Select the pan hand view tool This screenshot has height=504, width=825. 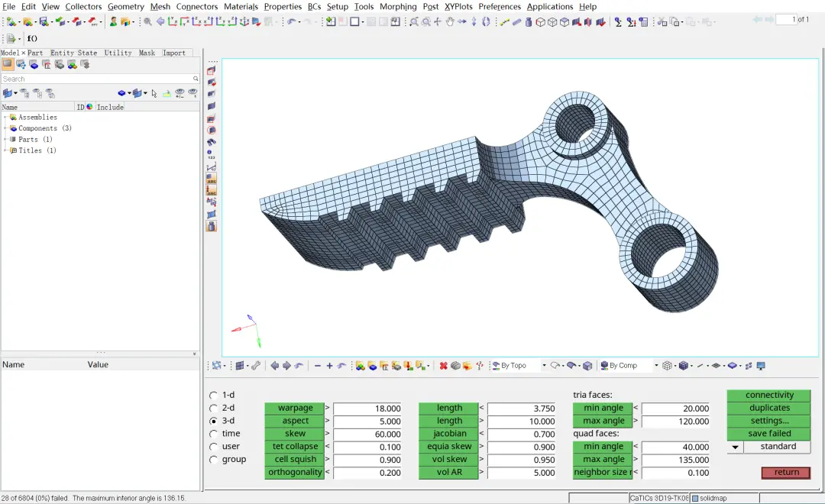[x=450, y=21]
